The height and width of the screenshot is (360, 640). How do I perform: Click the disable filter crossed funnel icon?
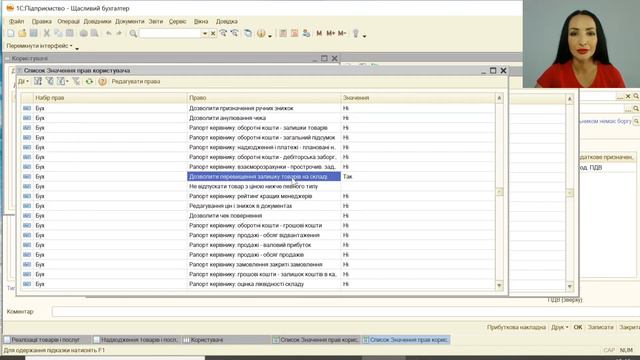[x=76, y=82]
